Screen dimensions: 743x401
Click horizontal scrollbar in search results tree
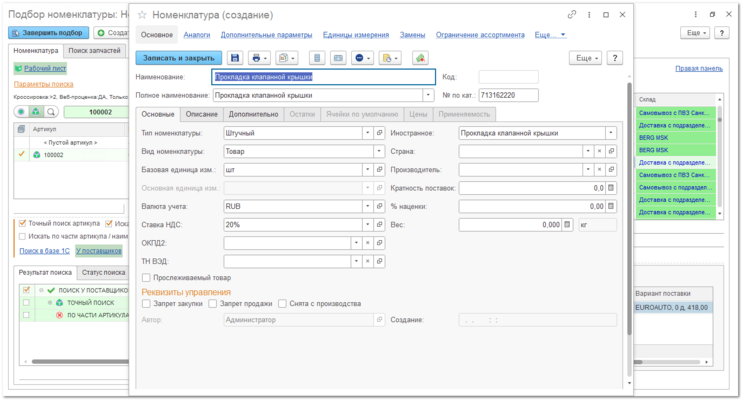coord(81,362)
